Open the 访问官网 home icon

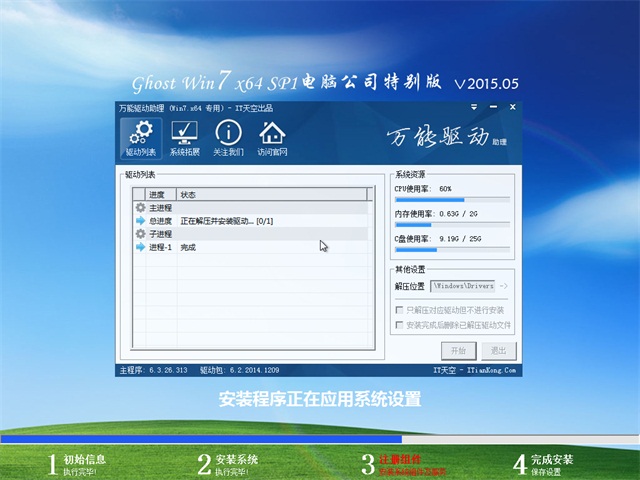click(271, 138)
